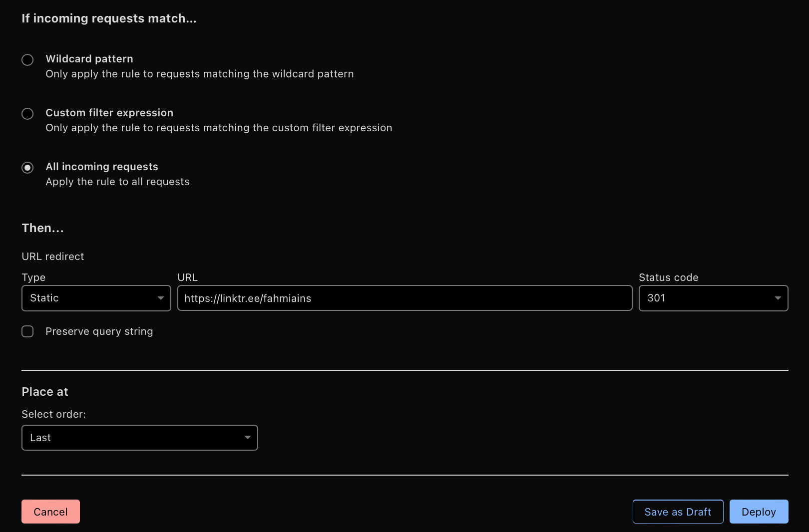Click the URL field with linktr.ee address
The image size is (809, 532).
[x=405, y=298]
